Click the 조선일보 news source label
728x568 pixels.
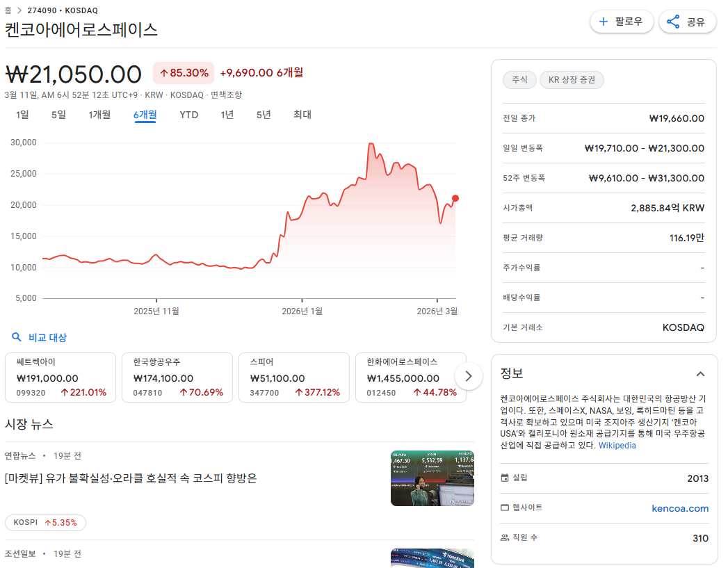pos(20,553)
